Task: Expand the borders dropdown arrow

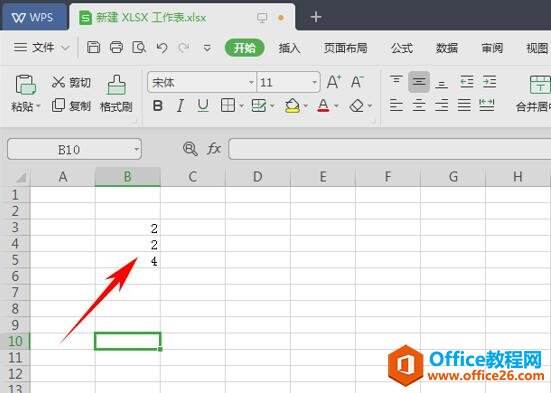Action: (241, 105)
